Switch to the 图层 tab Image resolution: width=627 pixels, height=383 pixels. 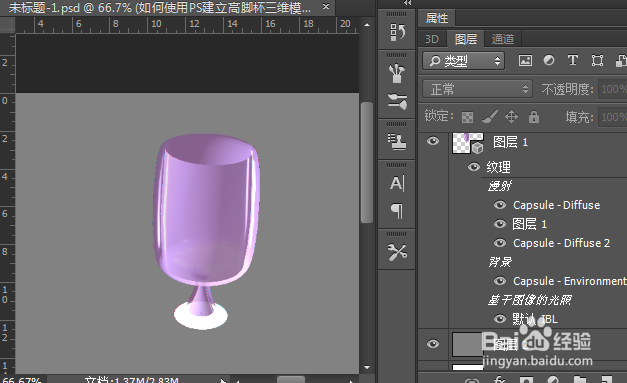click(466, 39)
